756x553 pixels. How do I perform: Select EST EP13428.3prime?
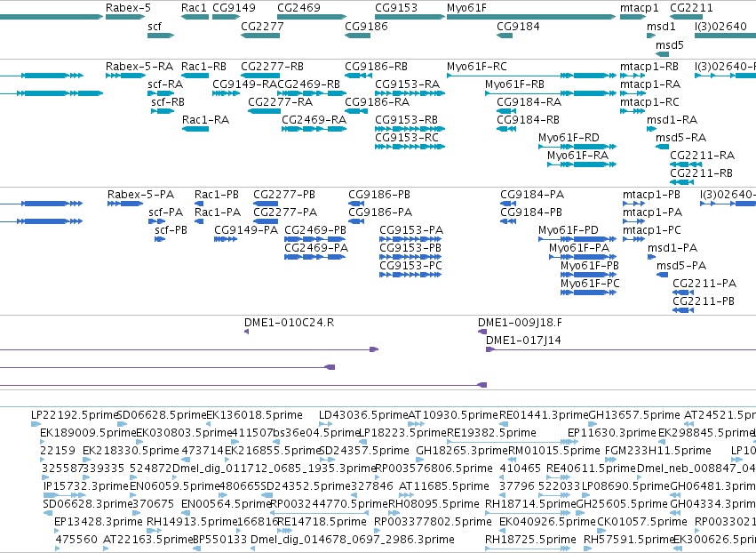[x=57, y=532]
